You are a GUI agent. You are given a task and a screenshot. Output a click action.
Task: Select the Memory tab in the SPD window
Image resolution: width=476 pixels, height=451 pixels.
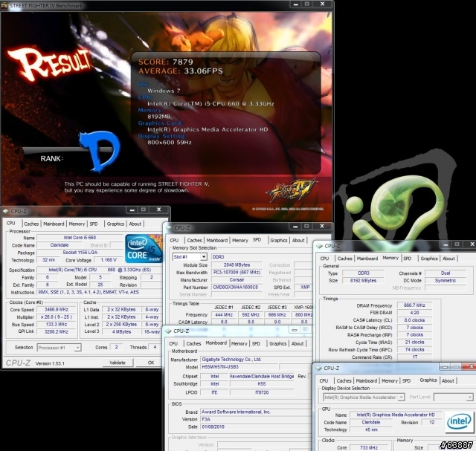pos(239,240)
